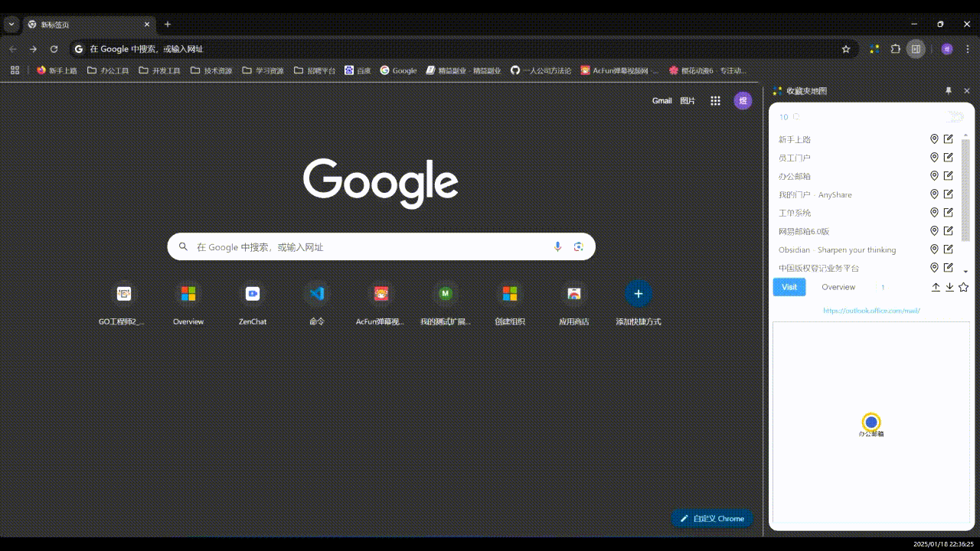Open the 学习资源 bookmark folder
Image resolution: width=980 pixels, height=551 pixels.
[x=263, y=70]
